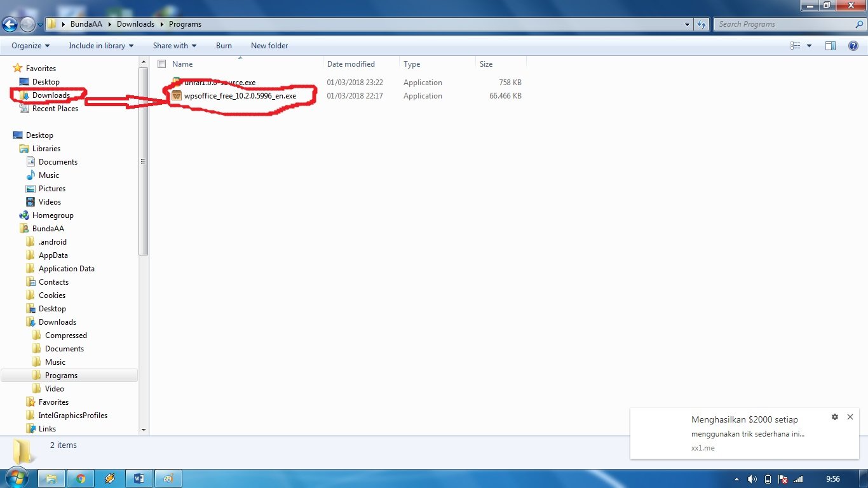Sort by the Type column
Viewport: 868px width, 488px height.
[x=412, y=64]
